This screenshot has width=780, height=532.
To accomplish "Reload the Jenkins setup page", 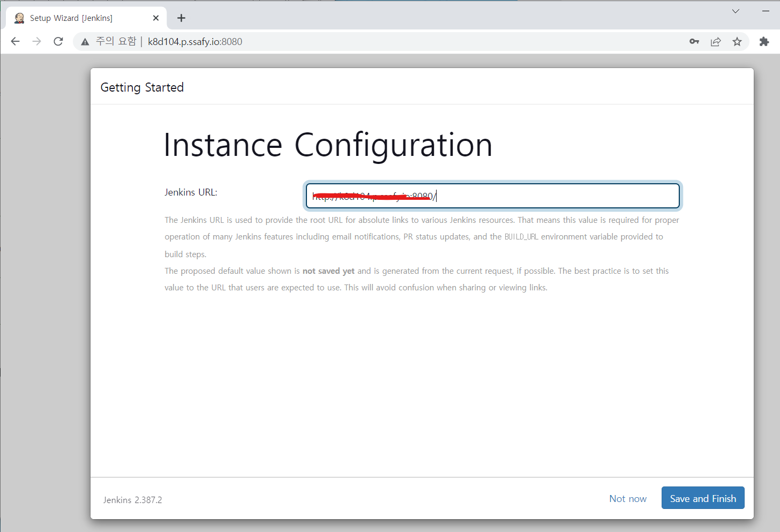I will click(x=58, y=41).
